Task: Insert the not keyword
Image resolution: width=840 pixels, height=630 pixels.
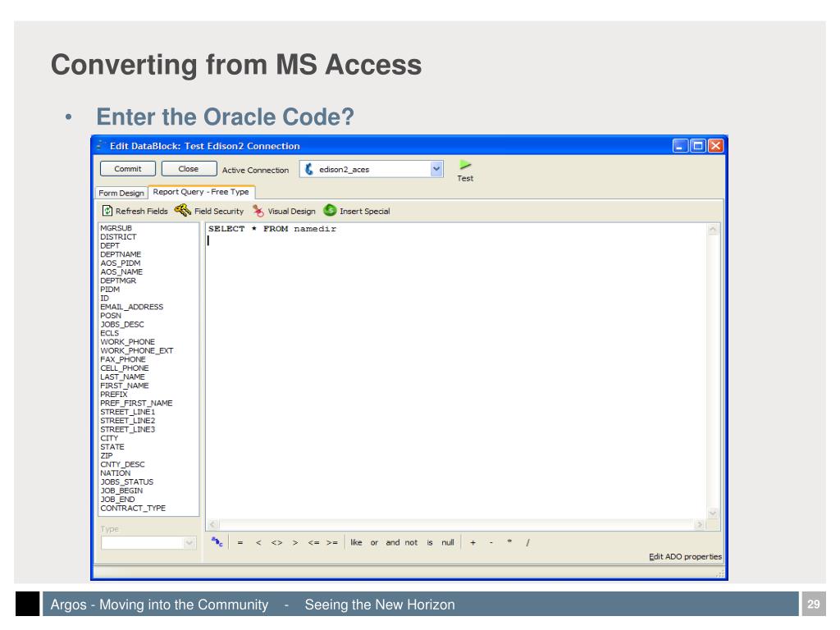Action: pyautogui.click(x=411, y=542)
